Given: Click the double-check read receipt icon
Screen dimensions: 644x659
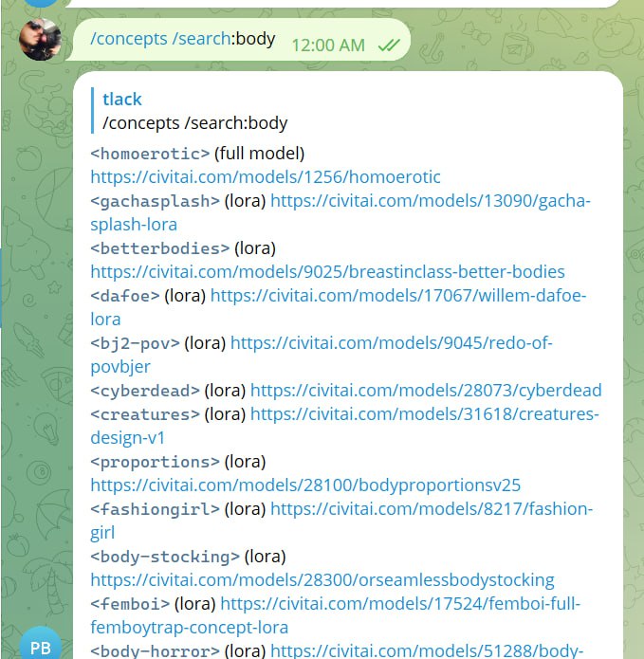Looking at the screenshot, I should (x=389, y=45).
